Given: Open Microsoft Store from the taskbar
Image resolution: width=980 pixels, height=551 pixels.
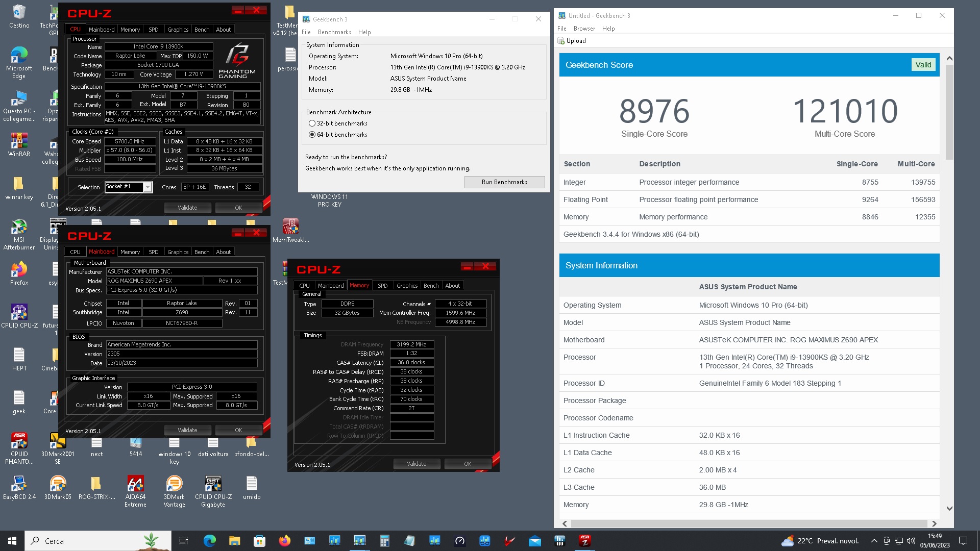Looking at the screenshot, I should [259, 541].
